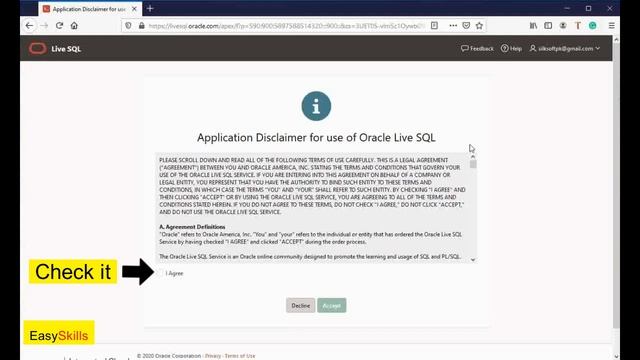Close the Application Disclaimer tab
Screen dimensions: 640x360
coord(134,9)
